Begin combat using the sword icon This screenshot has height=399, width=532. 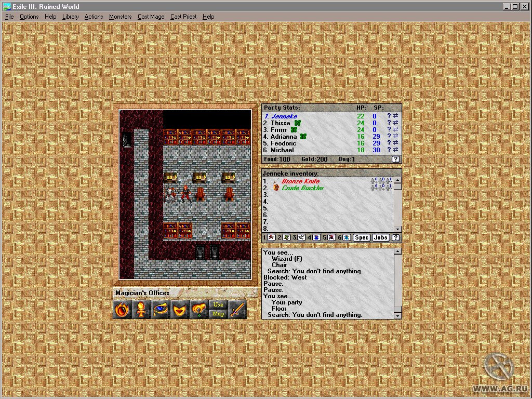(x=237, y=310)
